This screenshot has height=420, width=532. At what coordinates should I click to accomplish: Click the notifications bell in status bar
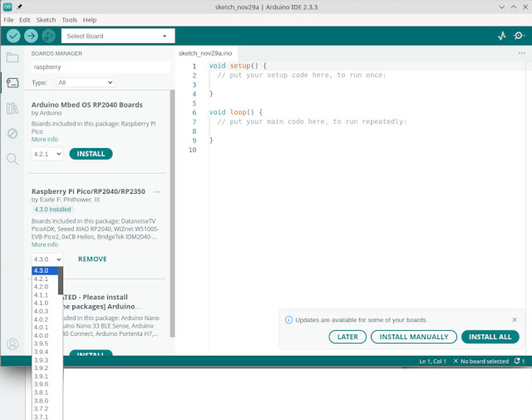pos(519,361)
